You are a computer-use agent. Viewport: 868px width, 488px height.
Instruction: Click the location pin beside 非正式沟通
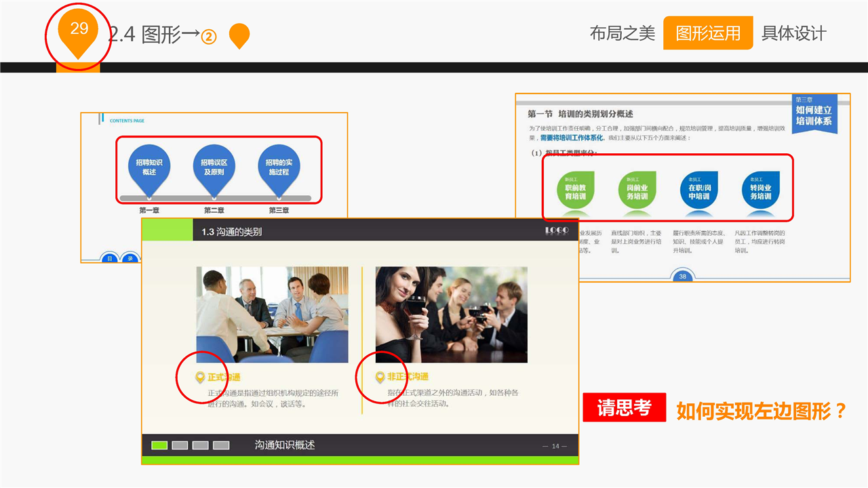click(380, 377)
